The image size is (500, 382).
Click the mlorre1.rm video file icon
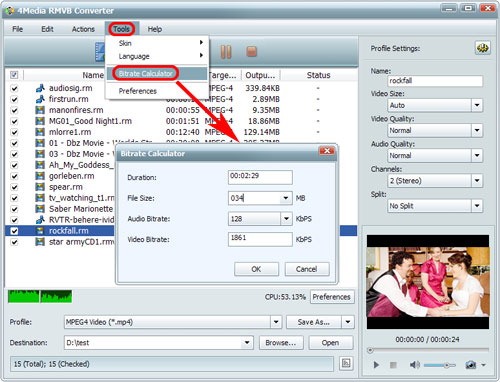(x=40, y=132)
